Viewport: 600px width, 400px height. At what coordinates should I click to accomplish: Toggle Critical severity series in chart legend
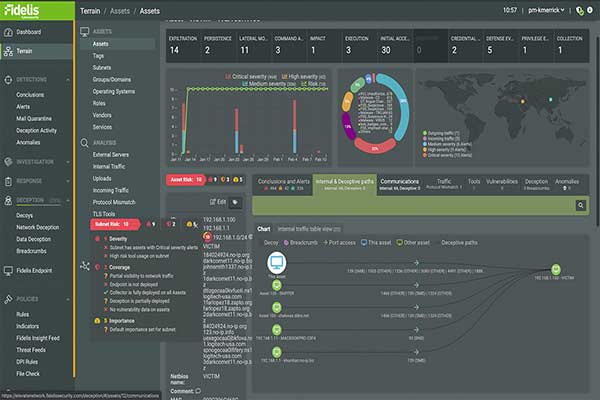(x=230, y=77)
